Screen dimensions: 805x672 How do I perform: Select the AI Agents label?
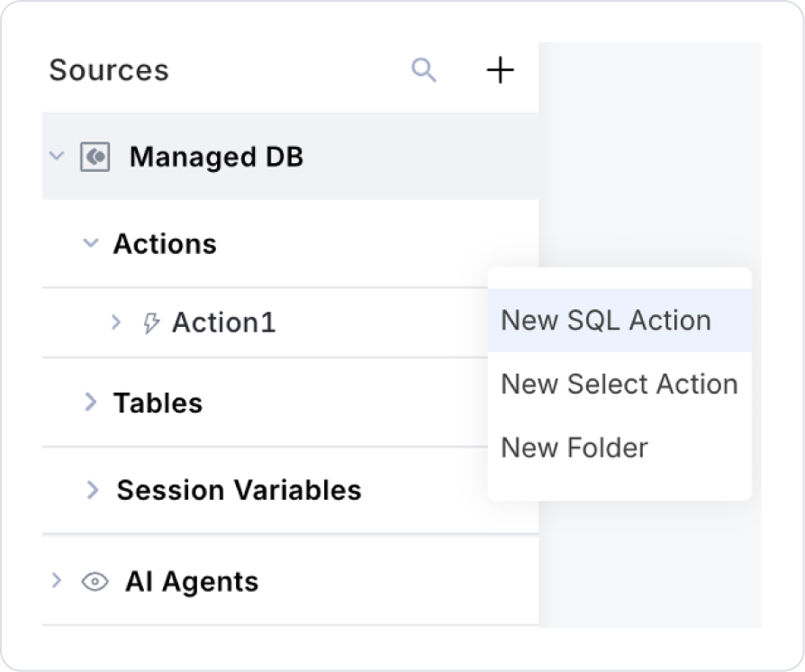pyautogui.click(x=192, y=582)
